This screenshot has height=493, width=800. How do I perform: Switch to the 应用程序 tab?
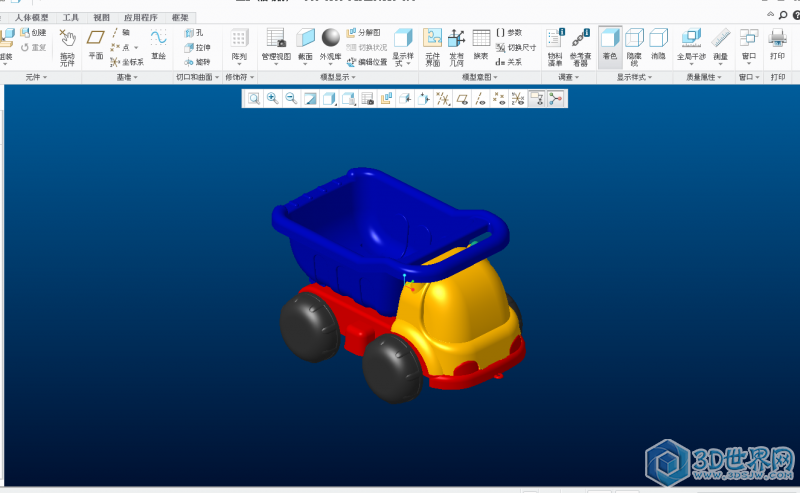pos(140,17)
